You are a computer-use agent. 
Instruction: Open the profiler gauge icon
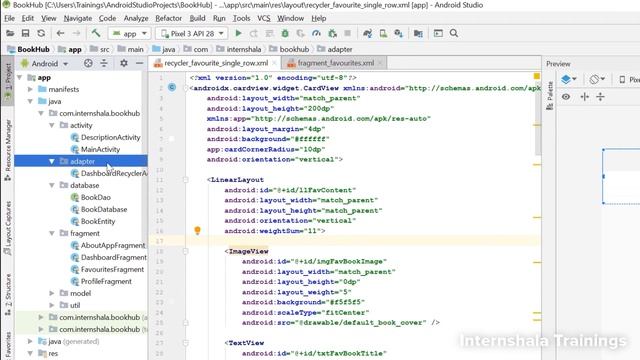[x=316, y=33]
